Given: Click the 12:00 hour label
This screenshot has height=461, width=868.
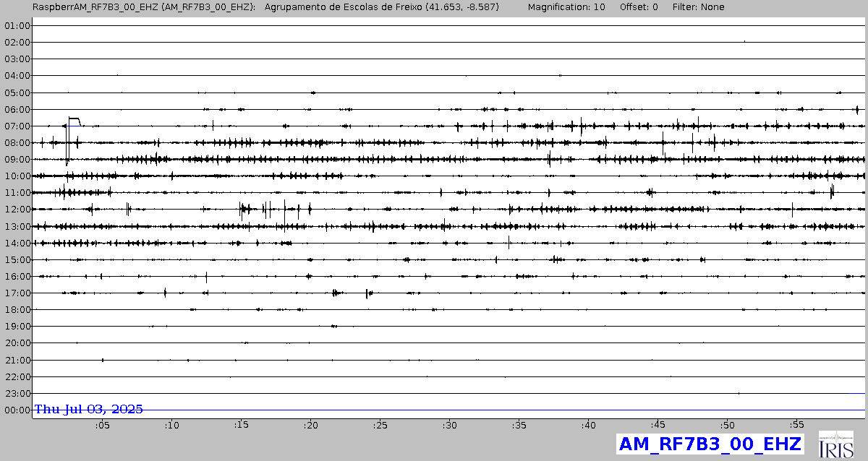Looking at the screenshot, I should [17, 209].
